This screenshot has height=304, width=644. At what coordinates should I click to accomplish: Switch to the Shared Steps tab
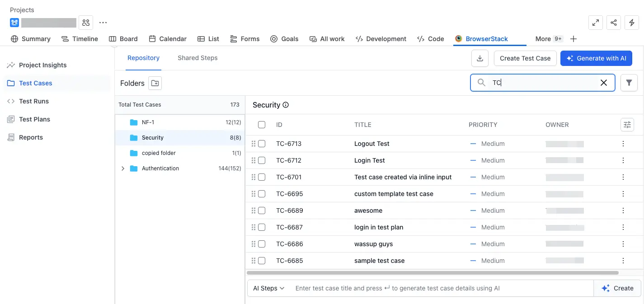click(x=197, y=58)
